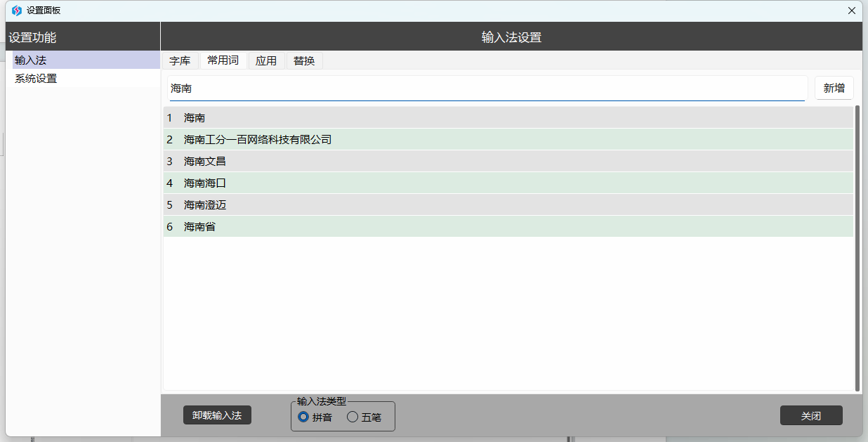Click the word list vertical scrollbar
The width and height of the screenshot is (868, 442).
pos(857,247)
